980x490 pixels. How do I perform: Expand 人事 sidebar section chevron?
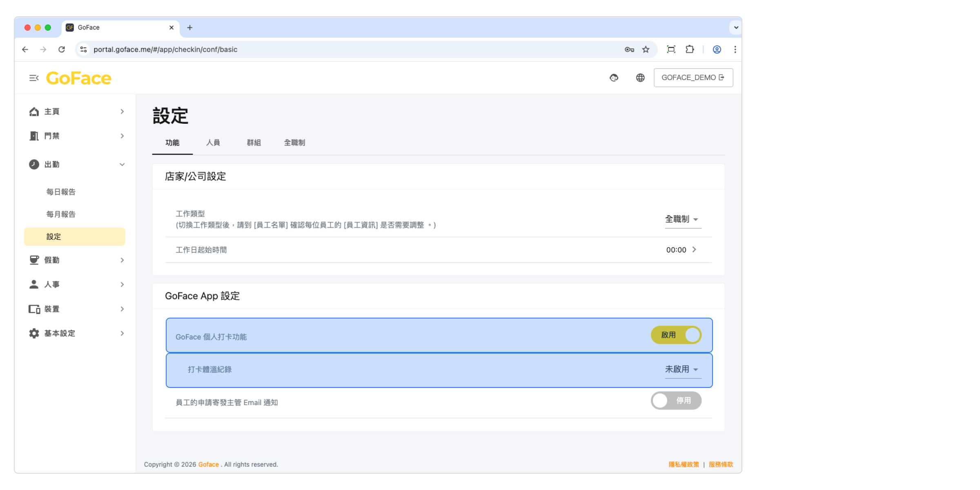coord(122,285)
